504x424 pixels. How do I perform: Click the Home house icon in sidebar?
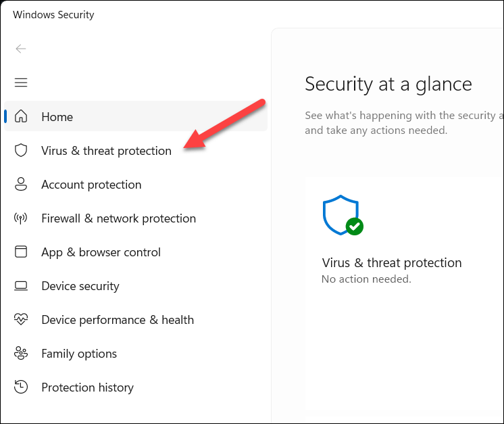(x=21, y=116)
